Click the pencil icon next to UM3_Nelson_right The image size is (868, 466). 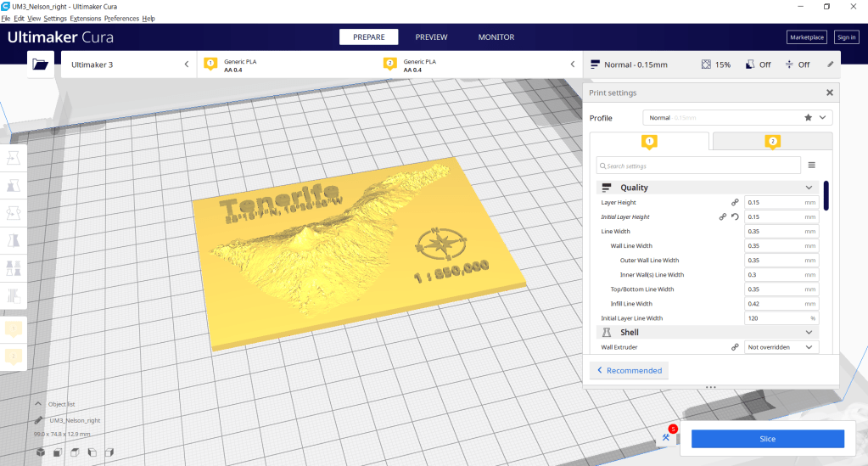(39, 420)
